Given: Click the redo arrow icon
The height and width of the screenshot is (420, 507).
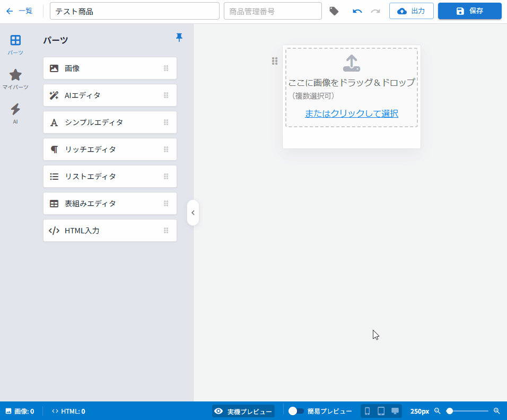Looking at the screenshot, I should coord(375,11).
